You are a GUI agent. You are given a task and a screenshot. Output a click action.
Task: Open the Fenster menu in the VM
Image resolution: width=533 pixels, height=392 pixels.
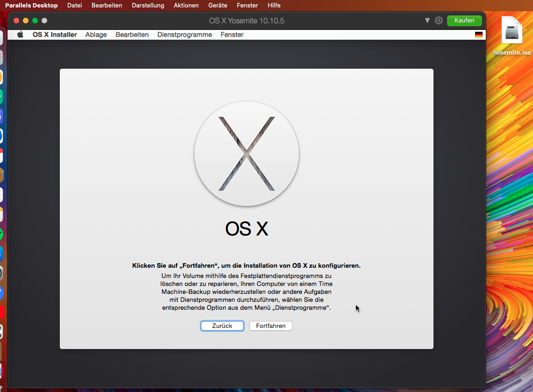click(x=232, y=35)
